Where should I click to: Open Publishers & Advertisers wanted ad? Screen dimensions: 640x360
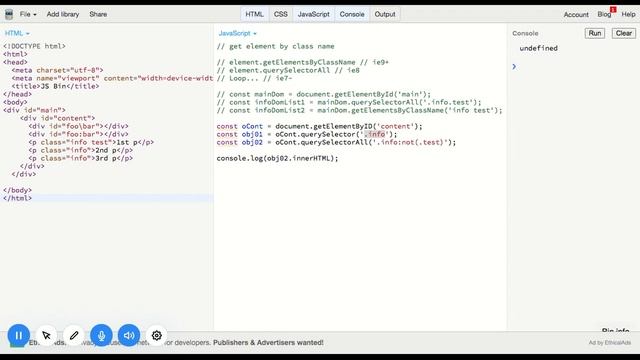(268, 343)
